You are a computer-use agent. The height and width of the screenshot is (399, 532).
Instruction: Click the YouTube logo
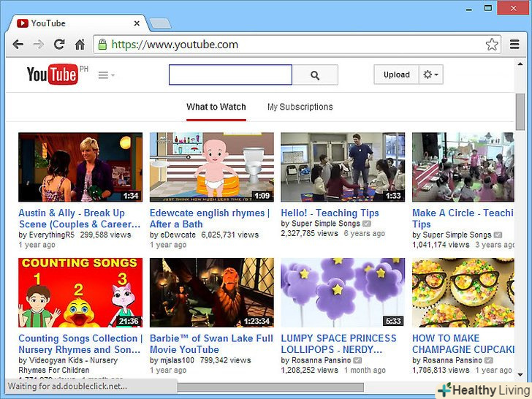[x=52, y=75]
